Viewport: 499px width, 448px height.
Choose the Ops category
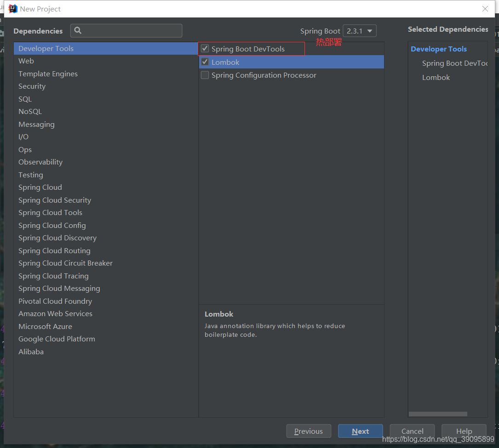106,149
